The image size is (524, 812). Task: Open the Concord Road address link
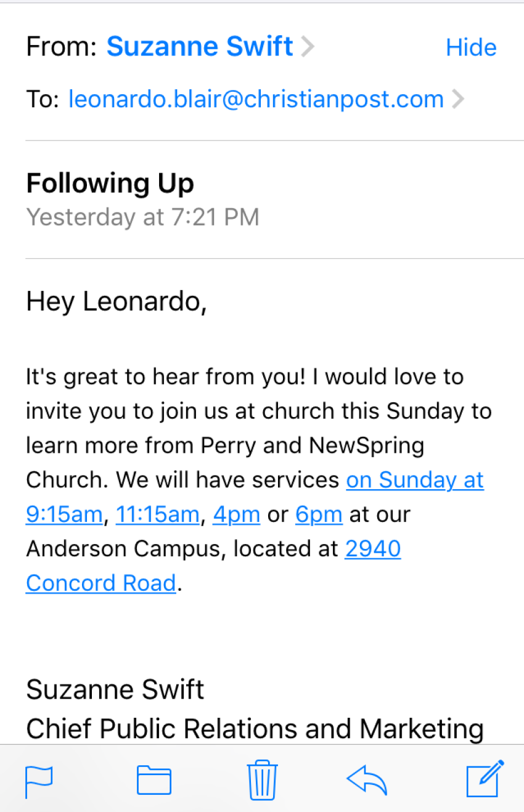(x=101, y=583)
